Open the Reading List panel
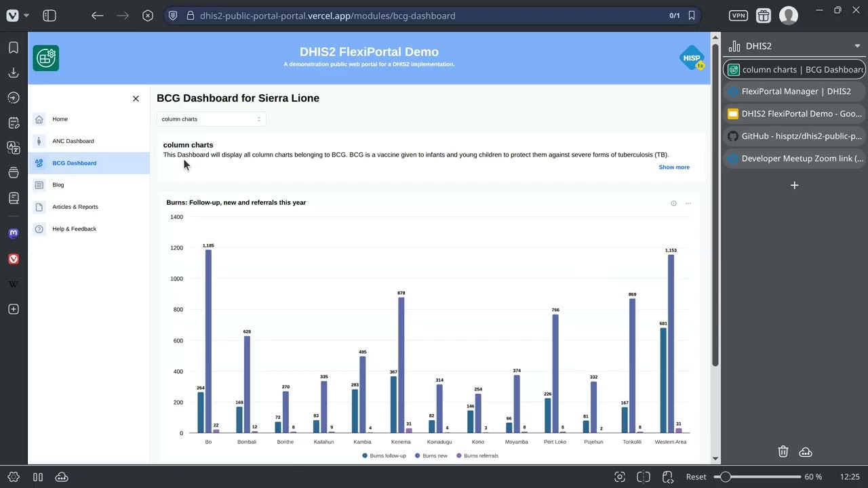Image resolution: width=868 pixels, height=488 pixels. click(x=14, y=198)
